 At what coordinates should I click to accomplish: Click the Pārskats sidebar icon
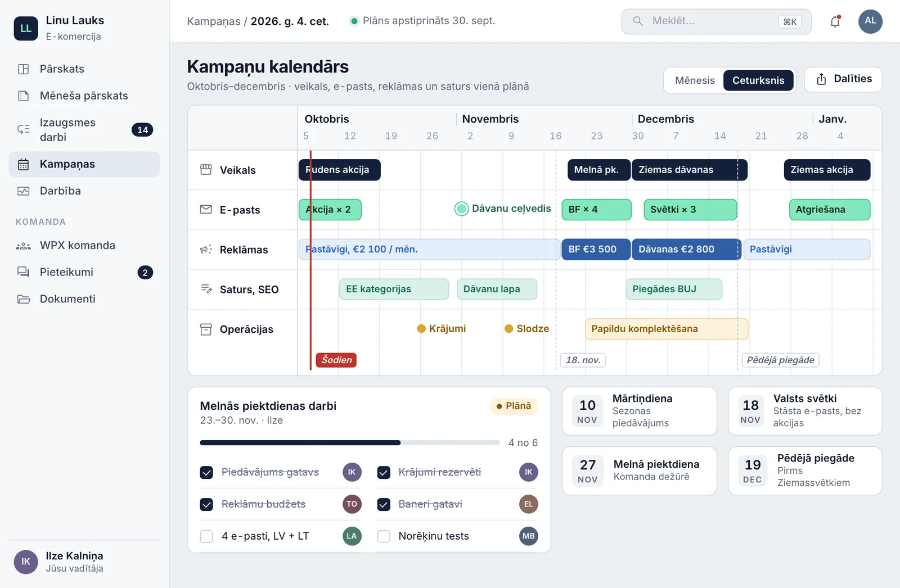pyautogui.click(x=24, y=69)
